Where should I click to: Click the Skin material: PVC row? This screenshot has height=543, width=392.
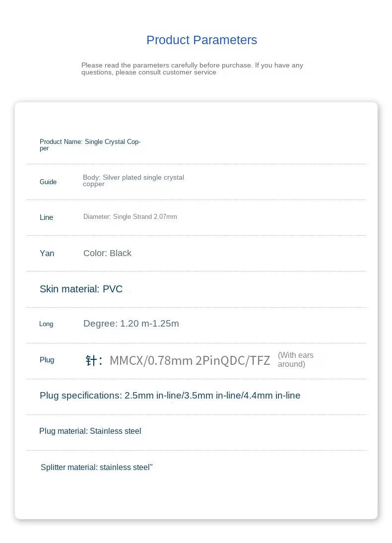81,289
